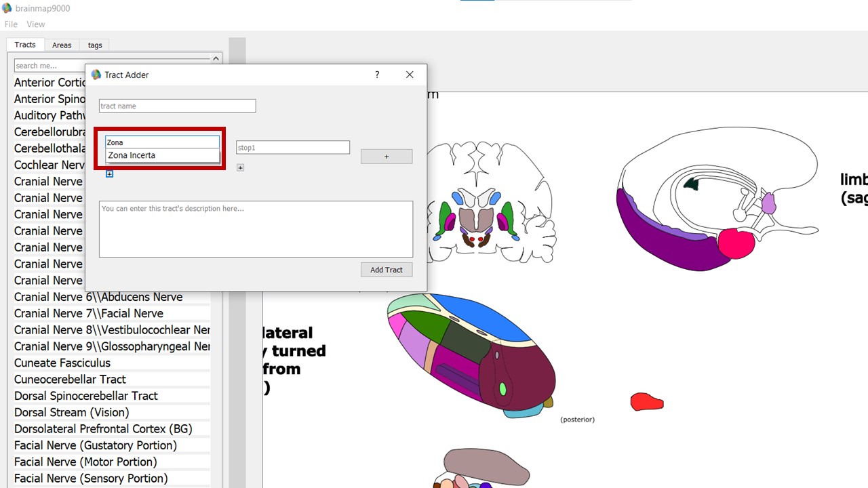The image size is (868, 488).
Task: Click the small plus icon under stop1
Action: point(240,167)
